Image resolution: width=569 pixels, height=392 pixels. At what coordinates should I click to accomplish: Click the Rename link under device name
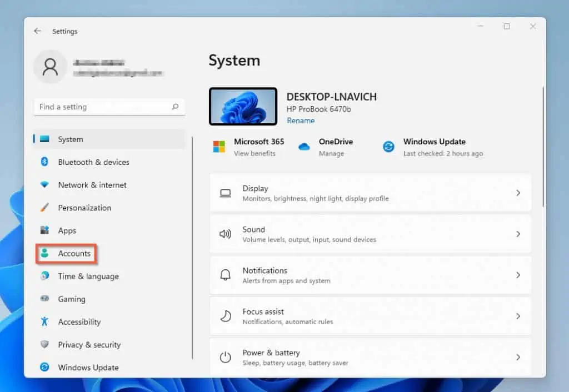point(301,120)
